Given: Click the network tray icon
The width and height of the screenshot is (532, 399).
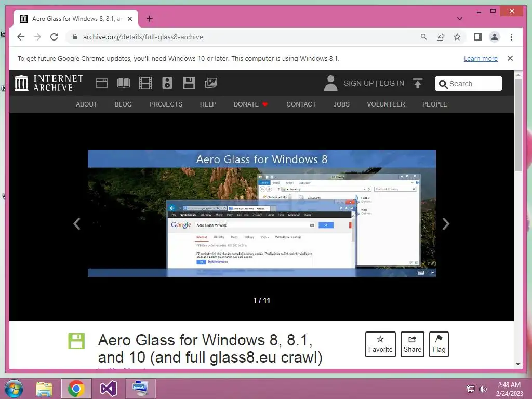Looking at the screenshot, I should [x=471, y=389].
